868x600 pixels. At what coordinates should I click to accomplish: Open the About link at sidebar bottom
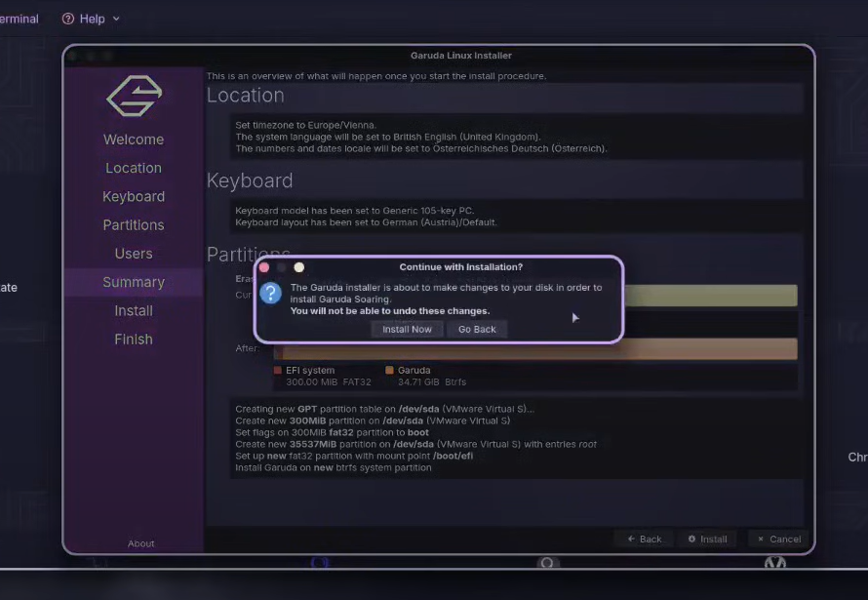(141, 543)
